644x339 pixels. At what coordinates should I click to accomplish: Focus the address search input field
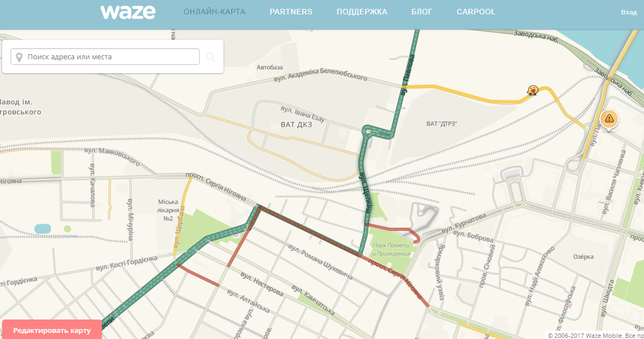pos(111,56)
